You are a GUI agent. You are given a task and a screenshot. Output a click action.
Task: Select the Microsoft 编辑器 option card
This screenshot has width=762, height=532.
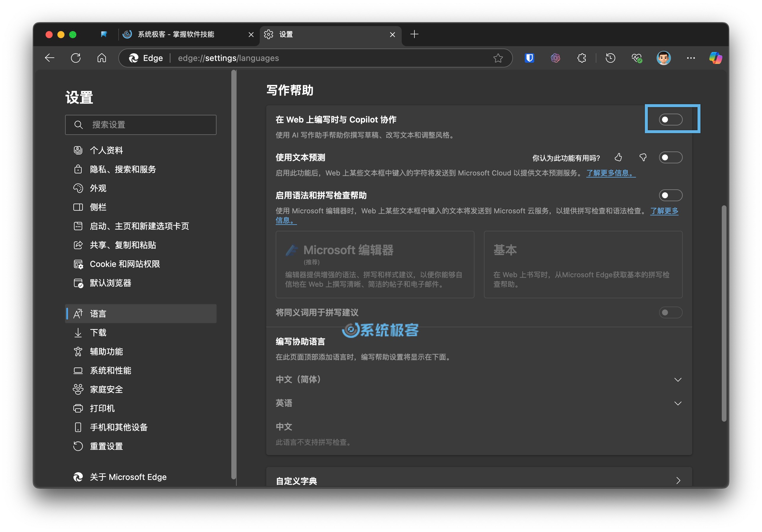click(x=375, y=265)
